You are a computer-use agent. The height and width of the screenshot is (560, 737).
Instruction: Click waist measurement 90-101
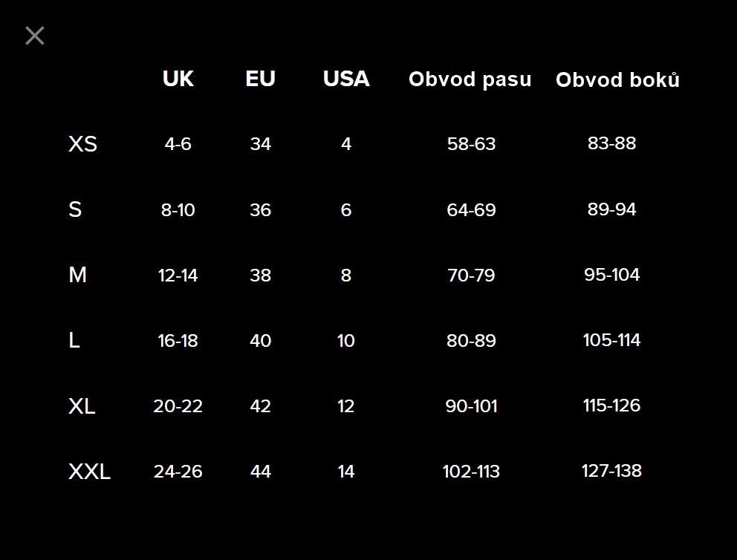pyautogui.click(x=471, y=406)
